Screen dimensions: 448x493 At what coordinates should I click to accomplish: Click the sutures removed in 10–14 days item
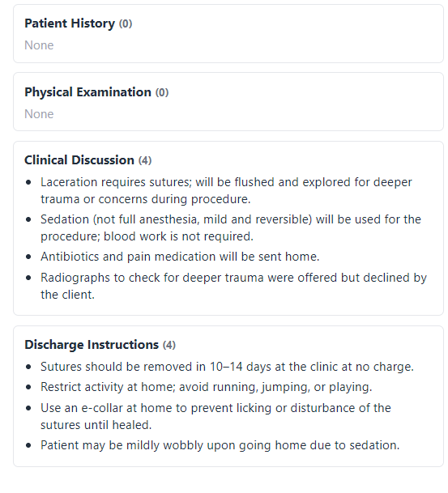227,367
